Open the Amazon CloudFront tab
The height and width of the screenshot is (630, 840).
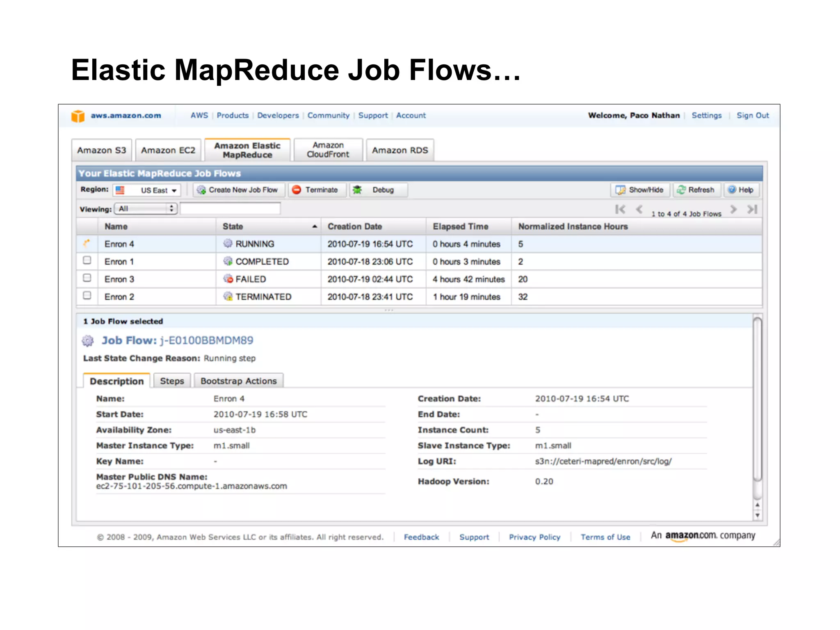click(328, 150)
